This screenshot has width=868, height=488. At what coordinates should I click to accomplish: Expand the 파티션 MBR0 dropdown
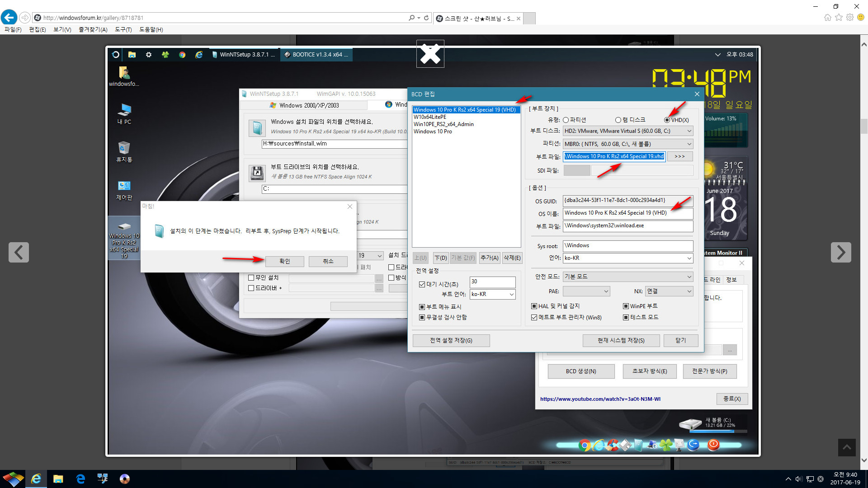tap(689, 144)
